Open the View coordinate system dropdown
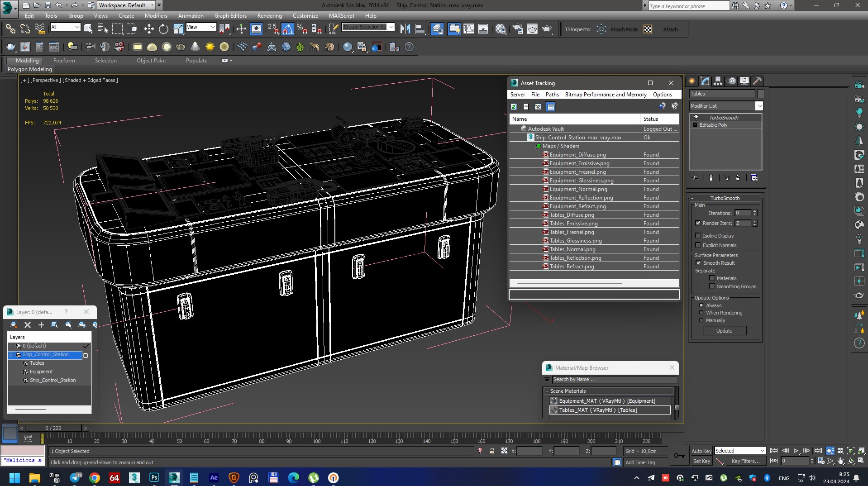 click(201, 27)
